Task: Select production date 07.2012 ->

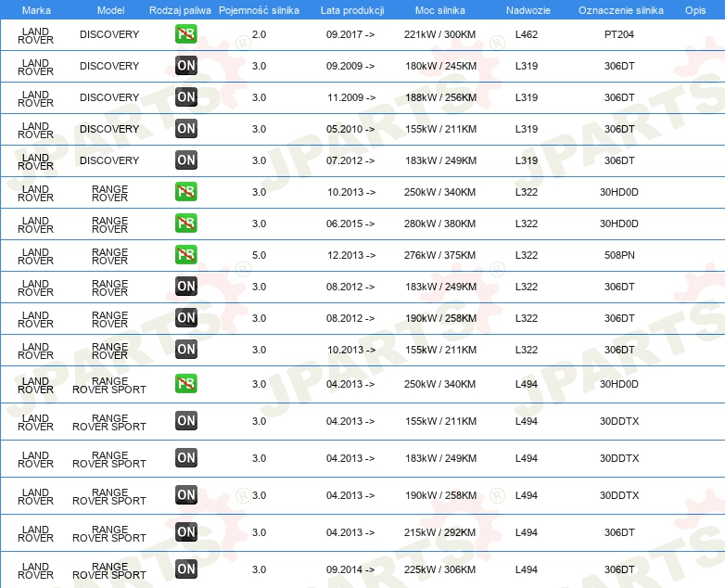Action: pos(350,160)
